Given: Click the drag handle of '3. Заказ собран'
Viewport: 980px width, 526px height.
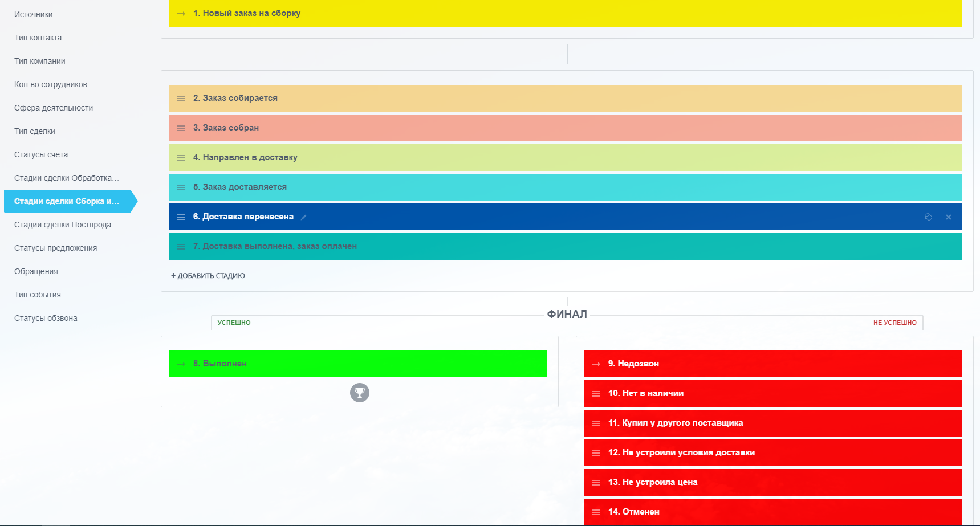Looking at the screenshot, I should pyautogui.click(x=181, y=128).
